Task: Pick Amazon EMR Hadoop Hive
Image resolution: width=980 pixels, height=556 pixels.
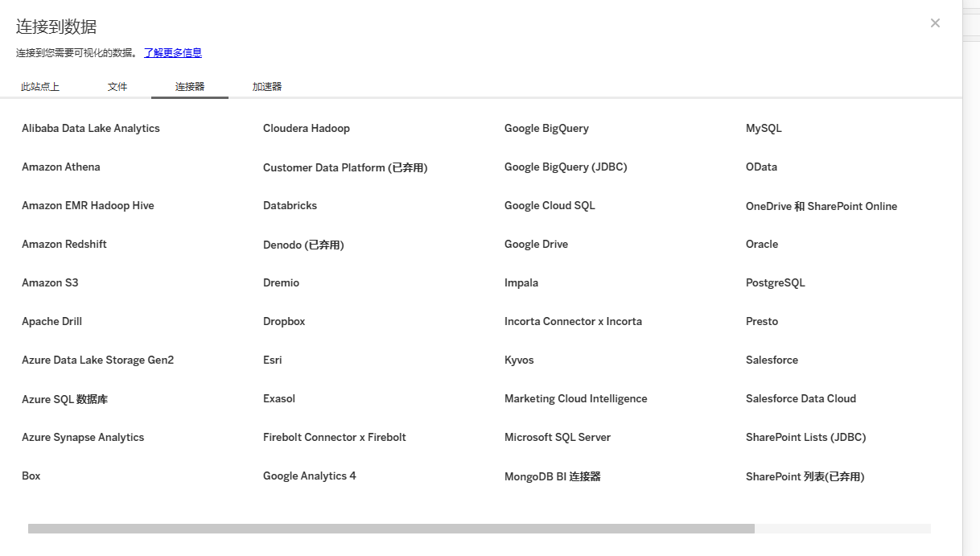Action: click(88, 205)
